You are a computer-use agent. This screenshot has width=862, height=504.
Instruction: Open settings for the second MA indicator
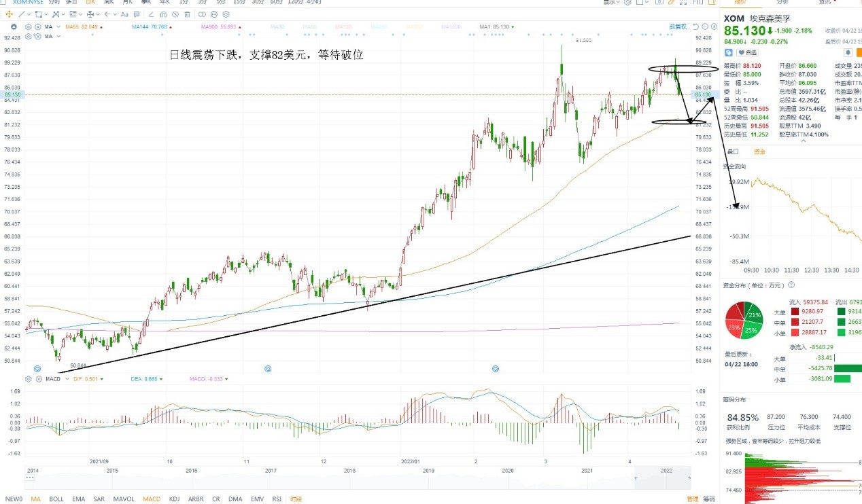pos(28,36)
